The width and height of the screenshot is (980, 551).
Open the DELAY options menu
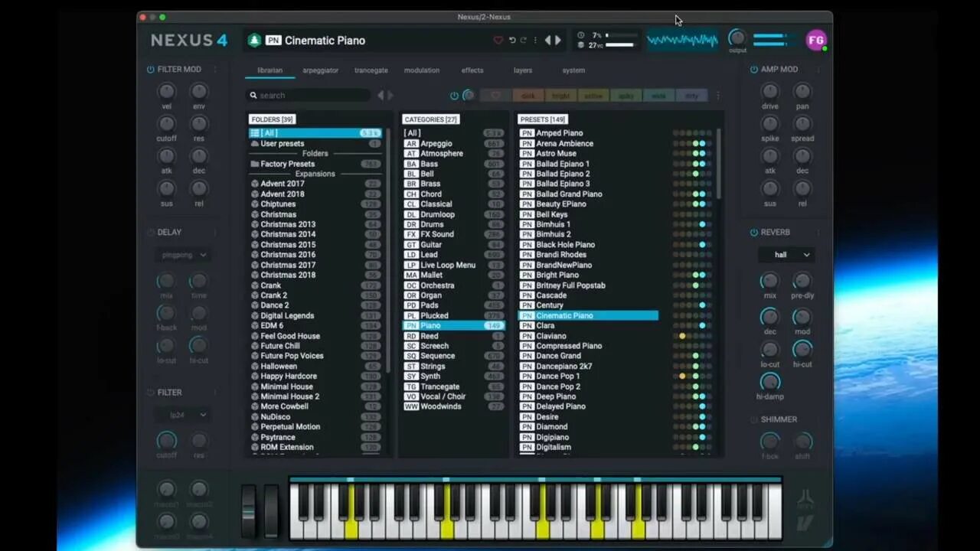pyautogui.click(x=214, y=233)
